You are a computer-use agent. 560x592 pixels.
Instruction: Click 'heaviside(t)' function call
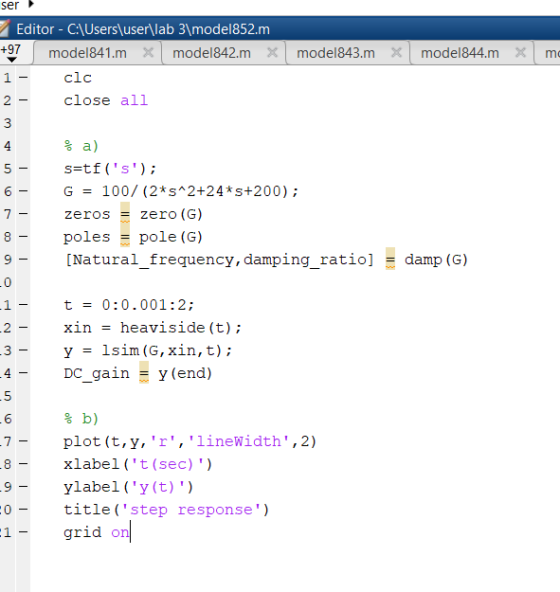coord(176,328)
